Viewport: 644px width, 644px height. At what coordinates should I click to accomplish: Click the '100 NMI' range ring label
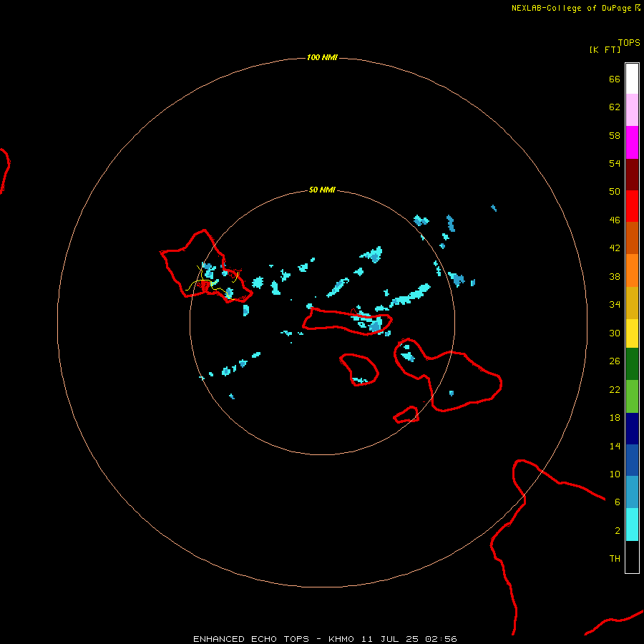tap(322, 57)
